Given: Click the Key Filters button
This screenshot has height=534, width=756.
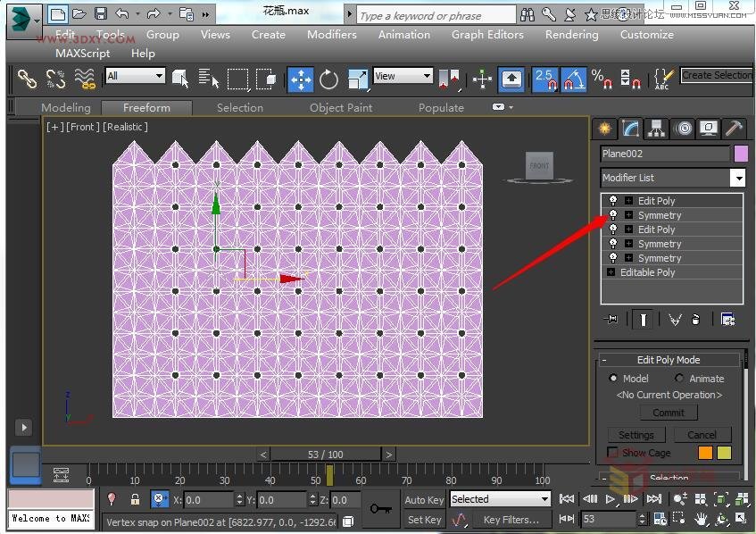Looking at the screenshot, I should (511, 520).
